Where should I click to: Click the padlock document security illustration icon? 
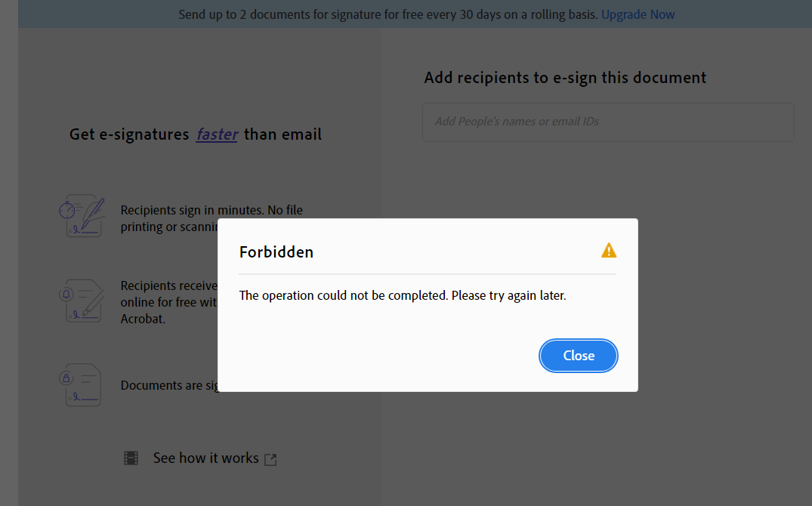(x=82, y=385)
